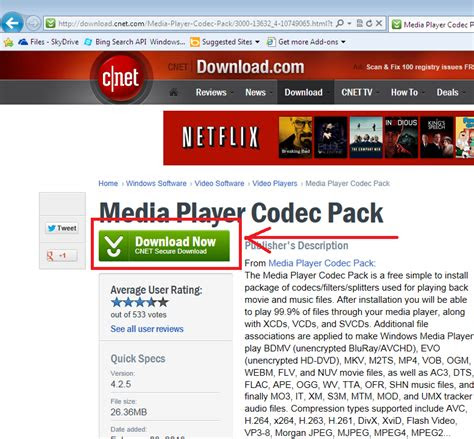The image size is (474, 439).
Task: Click the search magnifier in address bar
Action: click(340, 23)
